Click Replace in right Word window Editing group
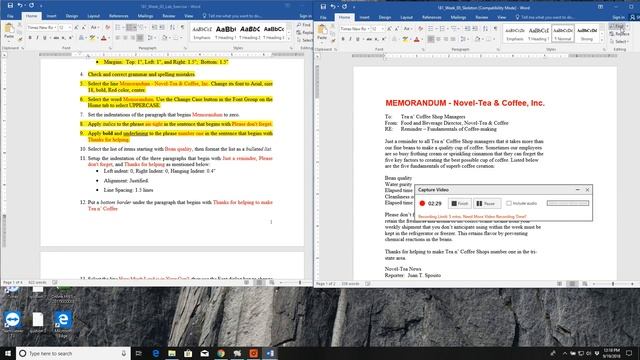Screen dimensions: 640x360 620,34
